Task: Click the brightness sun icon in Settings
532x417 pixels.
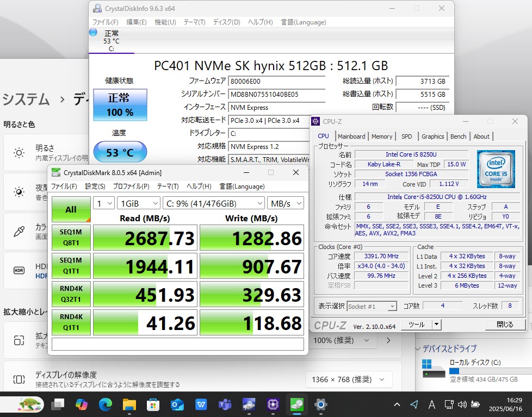Action: pyautogui.click(x=19, y=153)
